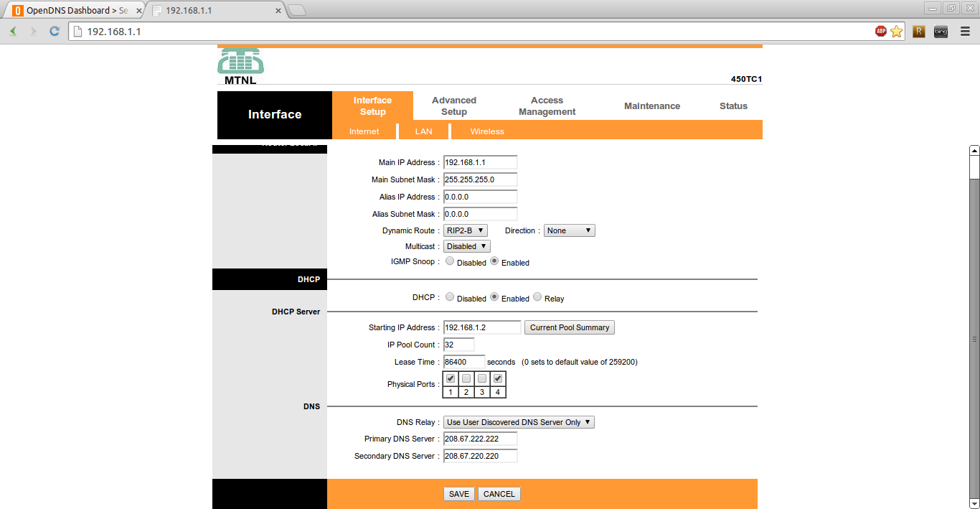Image resolution: width=980 pixels, height=509 pixels.
Task: Uncheck physical port 1 checkbox
Action: [x=451, y=378]
